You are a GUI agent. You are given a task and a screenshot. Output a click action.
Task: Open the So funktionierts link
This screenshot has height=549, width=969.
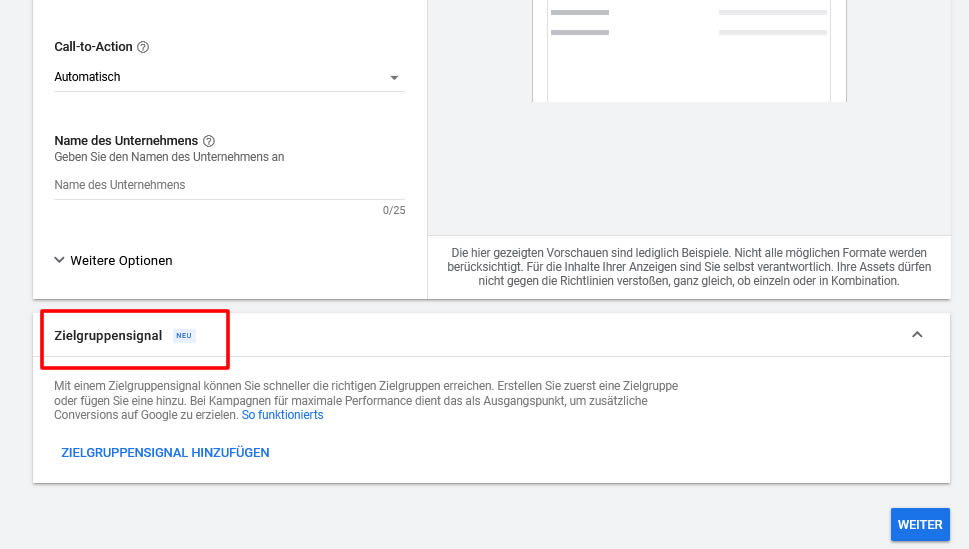pyautogui.click(x=282, y=415)
